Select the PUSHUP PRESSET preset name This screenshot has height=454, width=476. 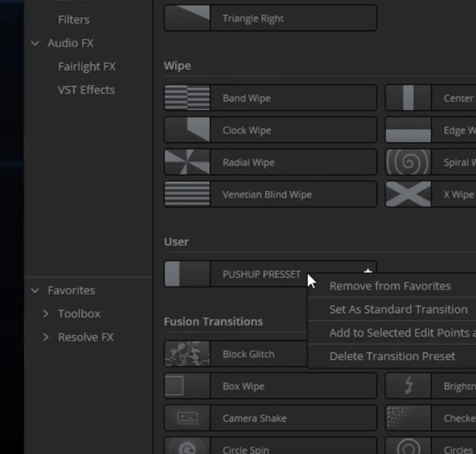click(262, 274)
